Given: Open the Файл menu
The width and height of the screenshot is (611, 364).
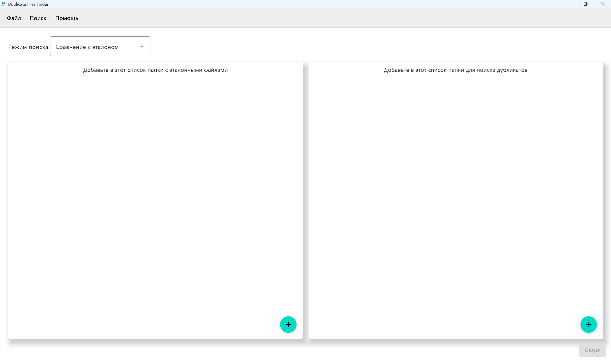Looking at the screenshot, I should pyautogui.click(x=14, y=18).
